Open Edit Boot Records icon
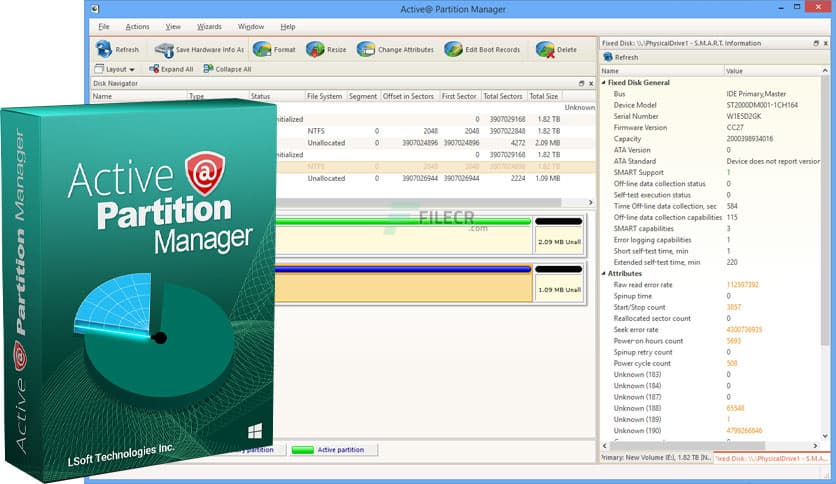Image resolution: width=836 pixels, height=484 pixels. tap(453, 49)
